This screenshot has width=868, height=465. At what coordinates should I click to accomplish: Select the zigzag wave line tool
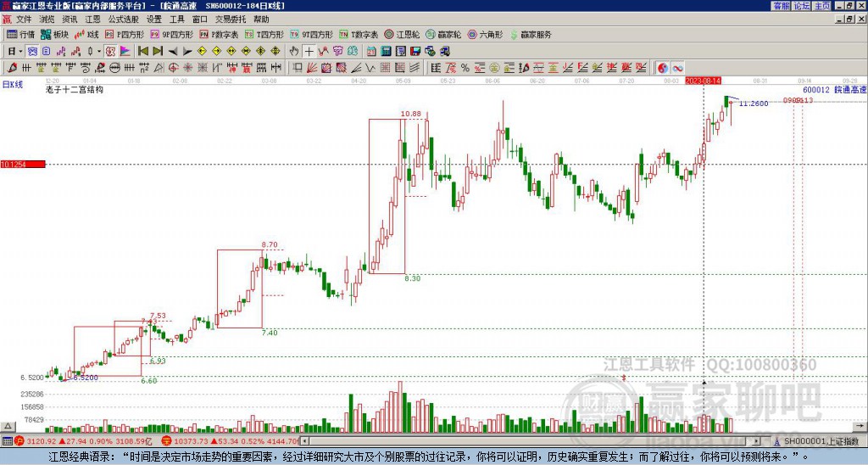(370, 68)
